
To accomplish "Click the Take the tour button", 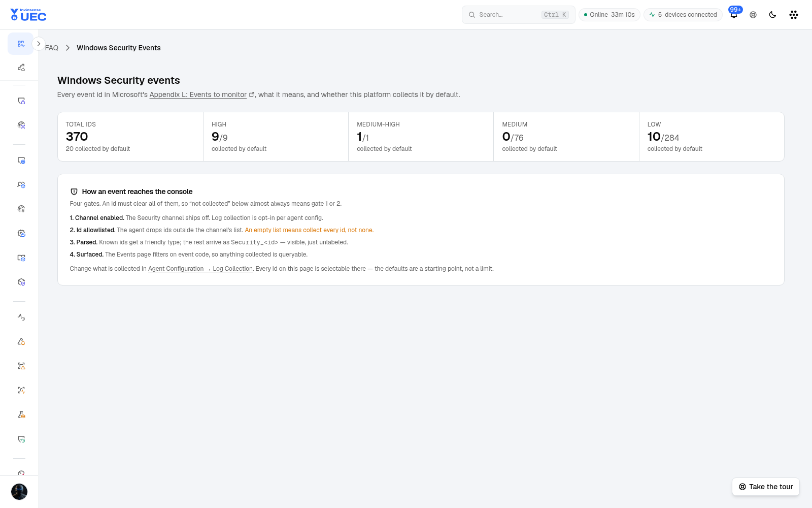I will coord(766,487).
